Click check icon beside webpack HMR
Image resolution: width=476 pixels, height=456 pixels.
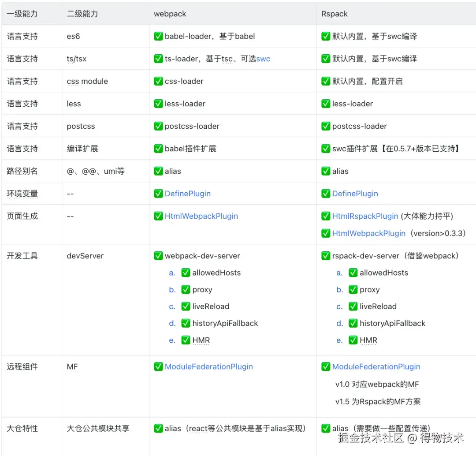[186, 340]
